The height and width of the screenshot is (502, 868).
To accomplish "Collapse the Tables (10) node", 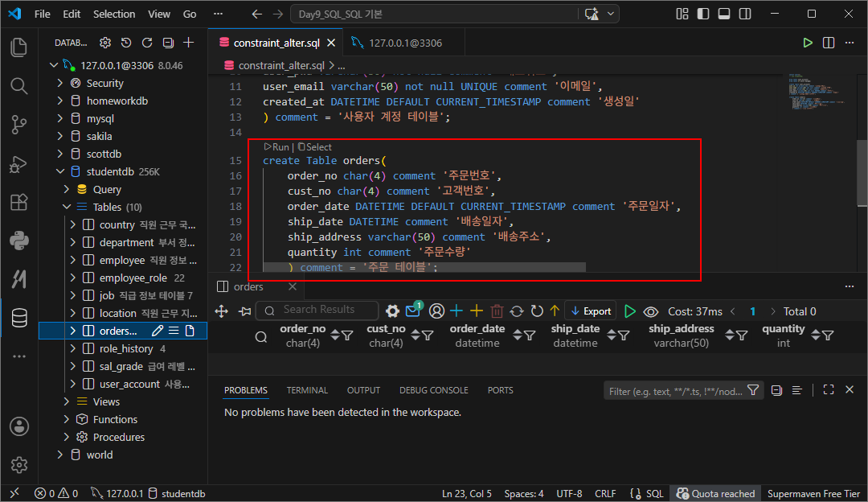I will click(x=67, y=207).
